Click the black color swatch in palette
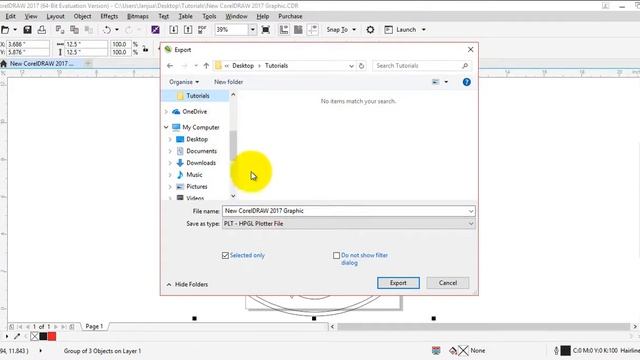 [x=43, y=336]
